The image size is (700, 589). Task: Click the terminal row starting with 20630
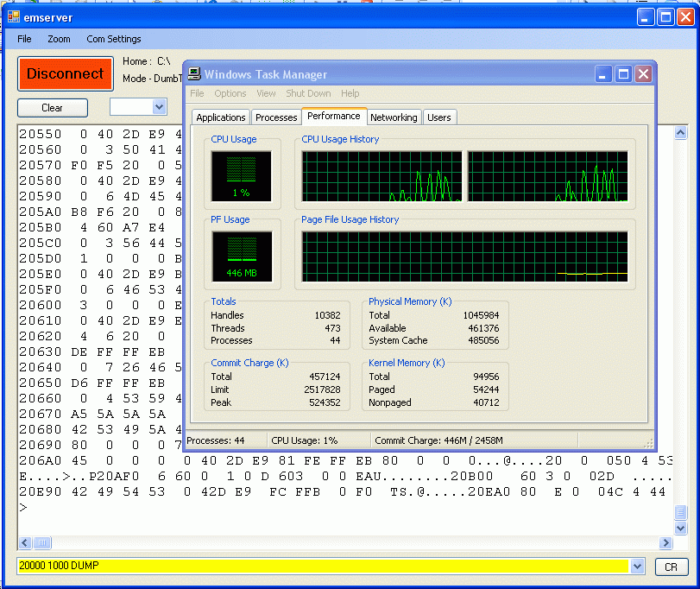pyautogui.click(x=92, y=351)
